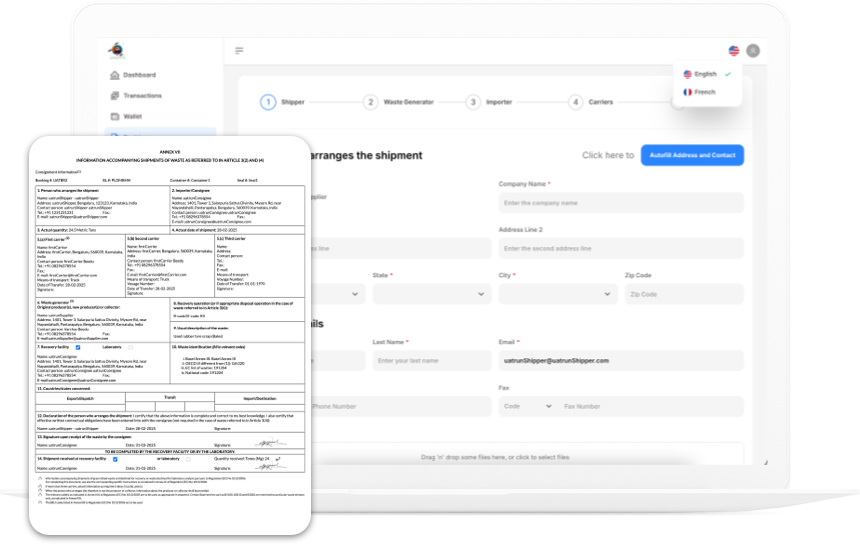Screen dimensions: 860x548
Task: Open the Wallet icon in sidebar
Action: coord(115,116)
